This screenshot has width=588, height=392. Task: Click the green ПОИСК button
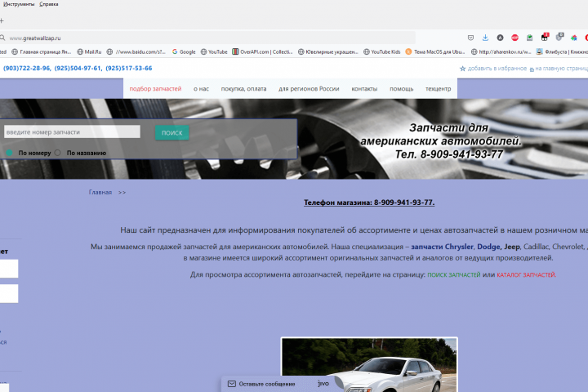tap(172, 133)
